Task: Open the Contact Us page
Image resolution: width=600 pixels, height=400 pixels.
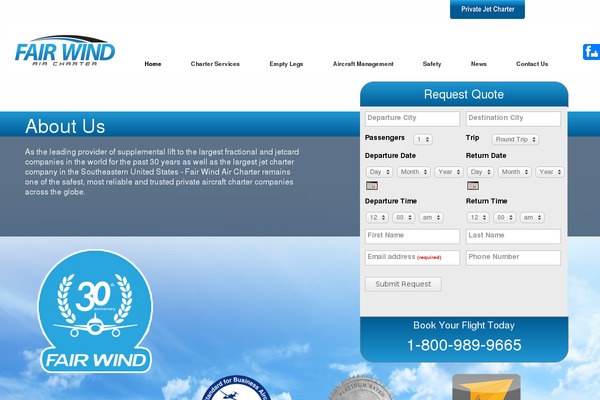Action: pos(532,64)
